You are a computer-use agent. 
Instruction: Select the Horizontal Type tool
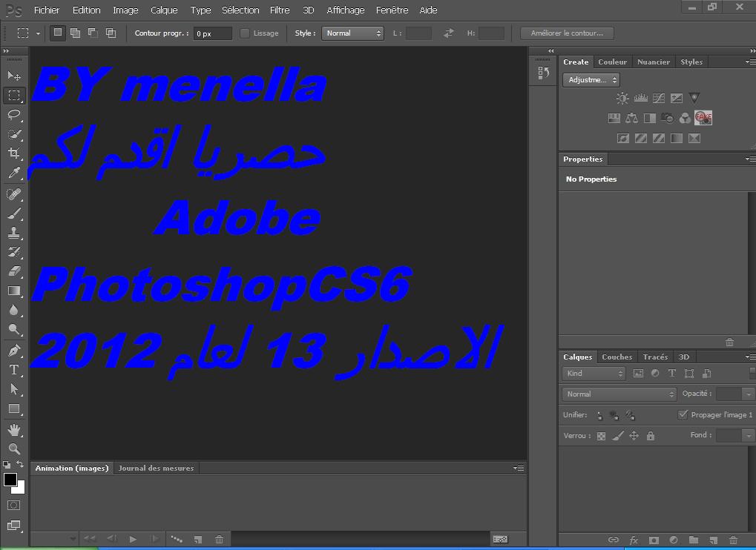pos(14,370)
